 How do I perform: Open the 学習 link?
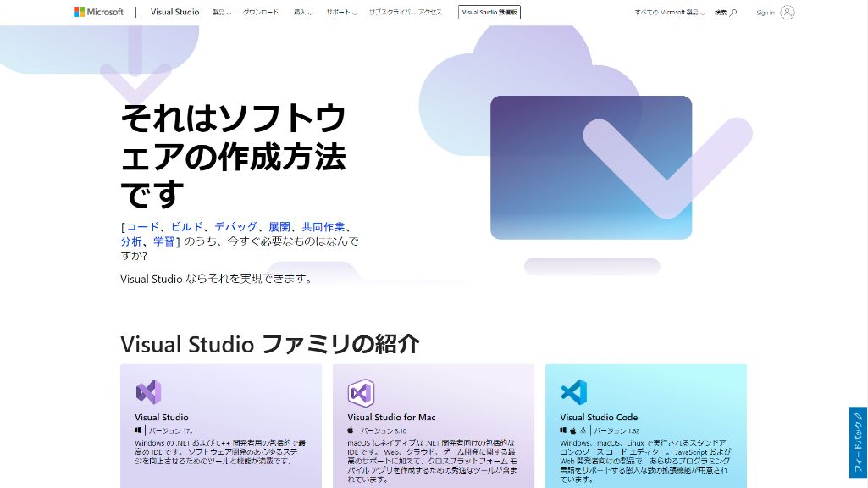click(x=163, y=241)
